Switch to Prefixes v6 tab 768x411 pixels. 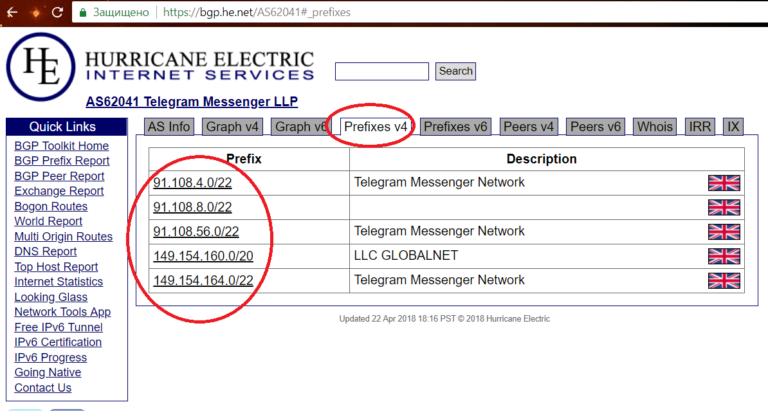(x=456, y=127)
